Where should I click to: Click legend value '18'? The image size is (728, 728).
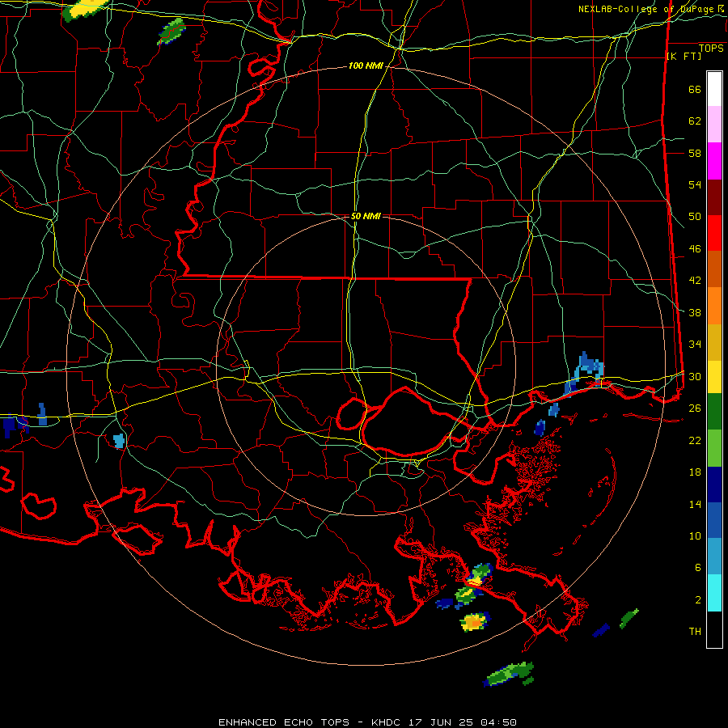(695, 472)
